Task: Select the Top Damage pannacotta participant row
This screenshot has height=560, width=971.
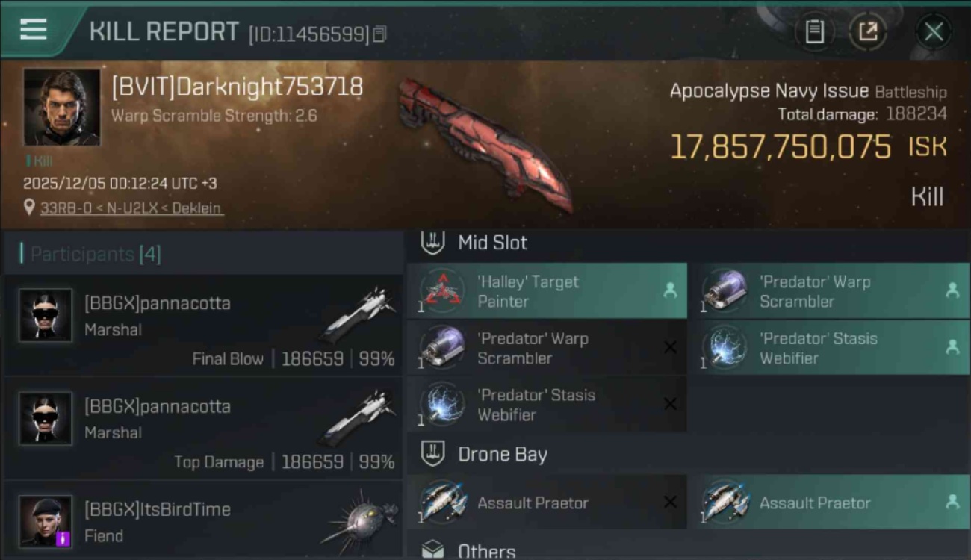Action: (203, 428)
